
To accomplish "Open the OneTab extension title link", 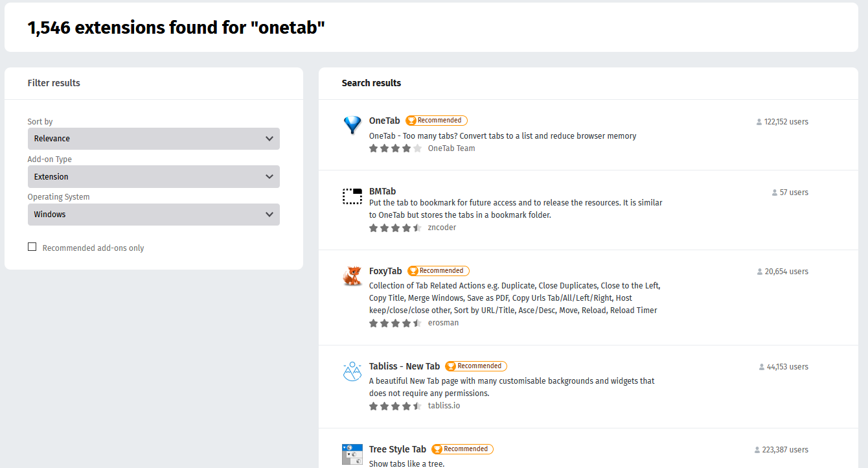I will 384,121.
